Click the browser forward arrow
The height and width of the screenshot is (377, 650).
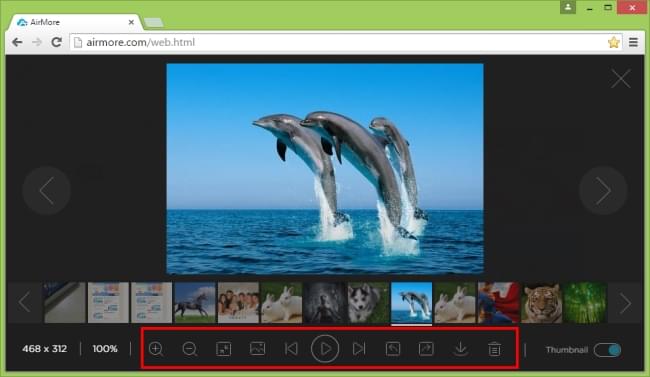coord(37,42)
